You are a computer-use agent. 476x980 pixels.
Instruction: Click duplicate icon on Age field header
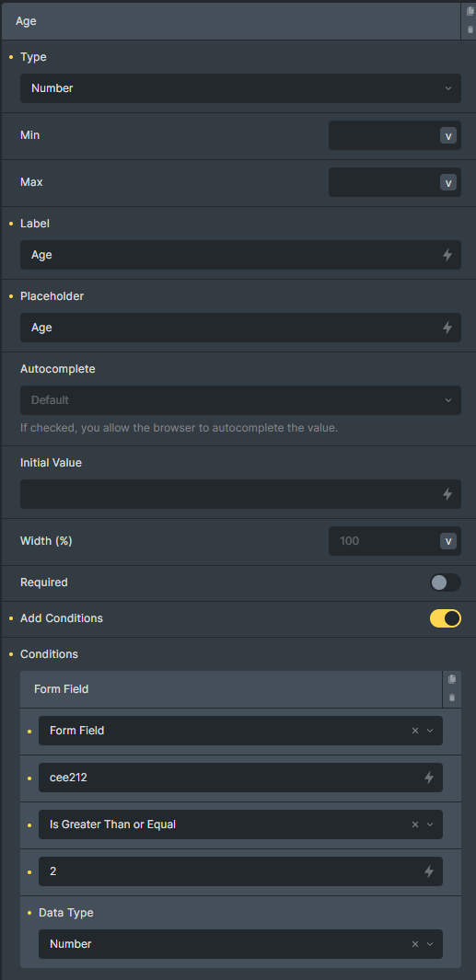point(470,11)
